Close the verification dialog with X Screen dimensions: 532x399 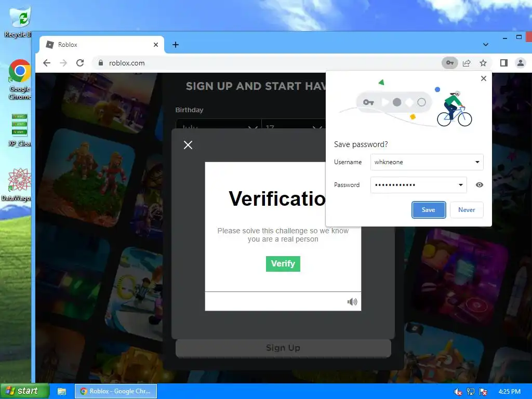(188, 145)
